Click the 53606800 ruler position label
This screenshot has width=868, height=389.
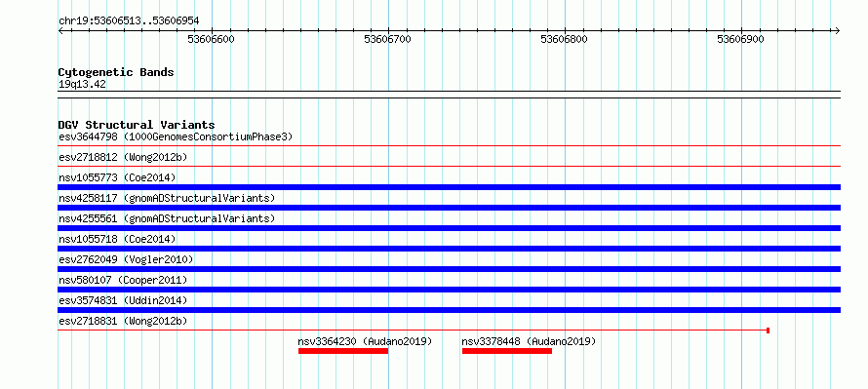pyautogui.click(x=564, y=39)
